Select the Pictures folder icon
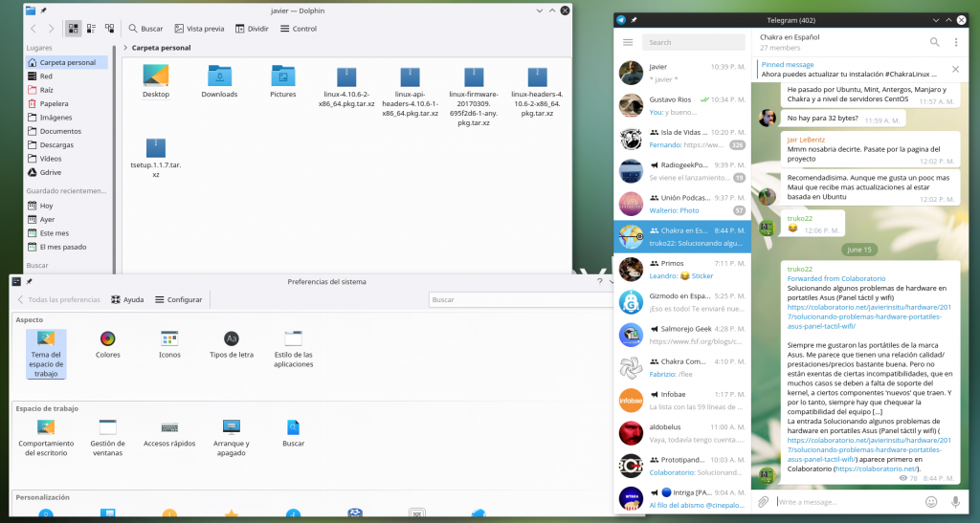980x523 pixels. [283, 80]
